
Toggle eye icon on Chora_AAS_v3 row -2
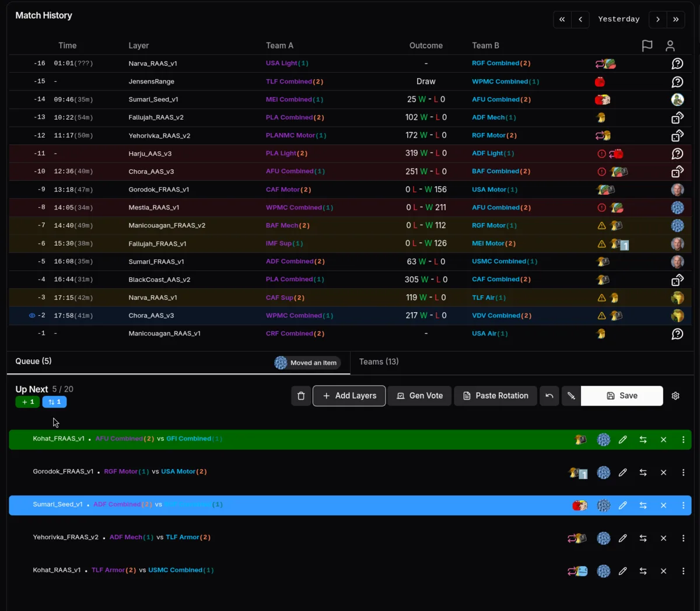(x=32, y=316)
